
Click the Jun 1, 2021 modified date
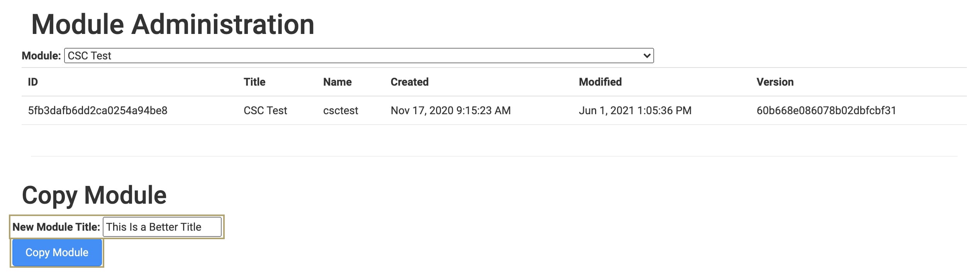pos(635,111)
